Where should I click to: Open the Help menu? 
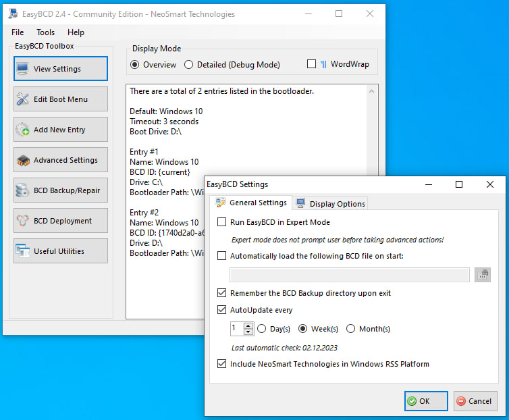(x=76, y=32)
